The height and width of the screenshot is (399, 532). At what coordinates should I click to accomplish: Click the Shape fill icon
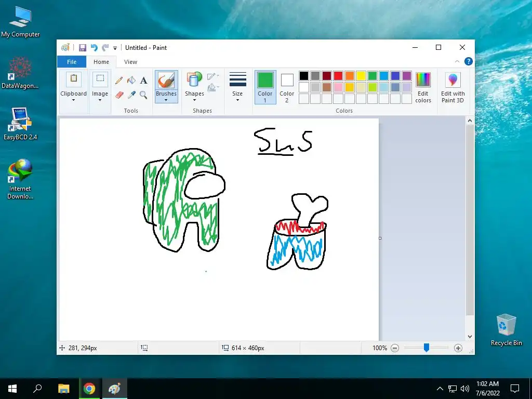pos(212,87)
